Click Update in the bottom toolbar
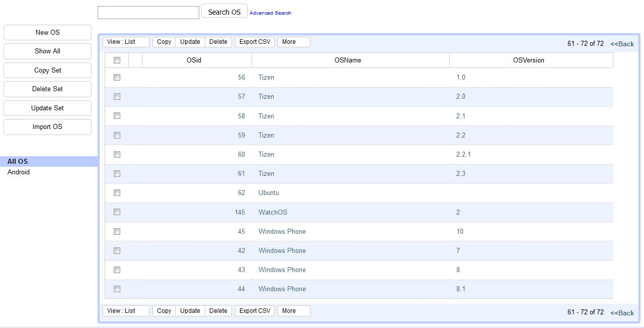 coord(190,311)
